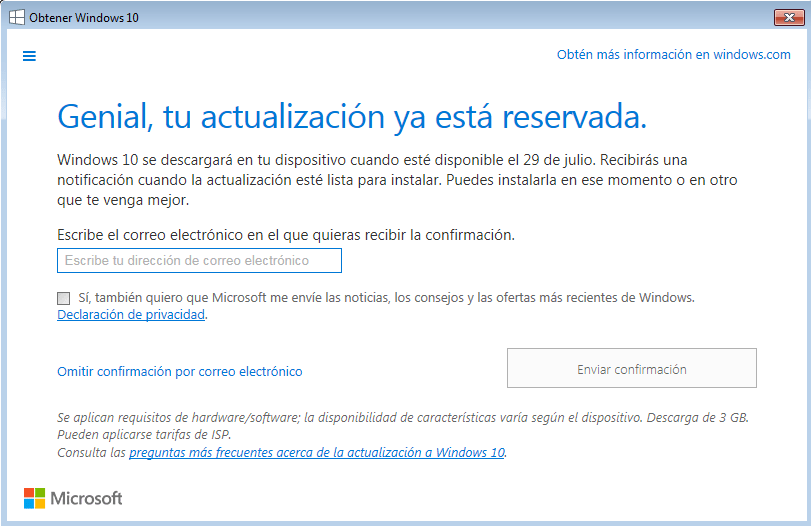Click the Microsoft logo at bottom
Viewport: 811px width, 526px height.
tap(73, 498)
